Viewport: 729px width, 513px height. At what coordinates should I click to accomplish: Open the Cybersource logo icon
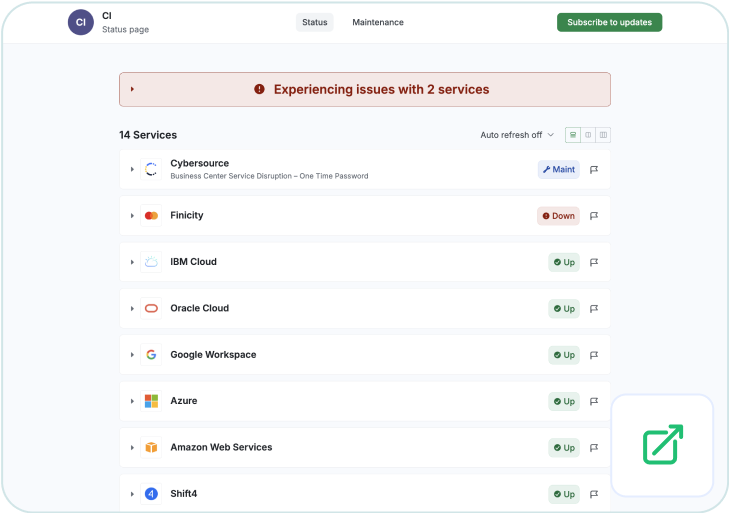151,169
